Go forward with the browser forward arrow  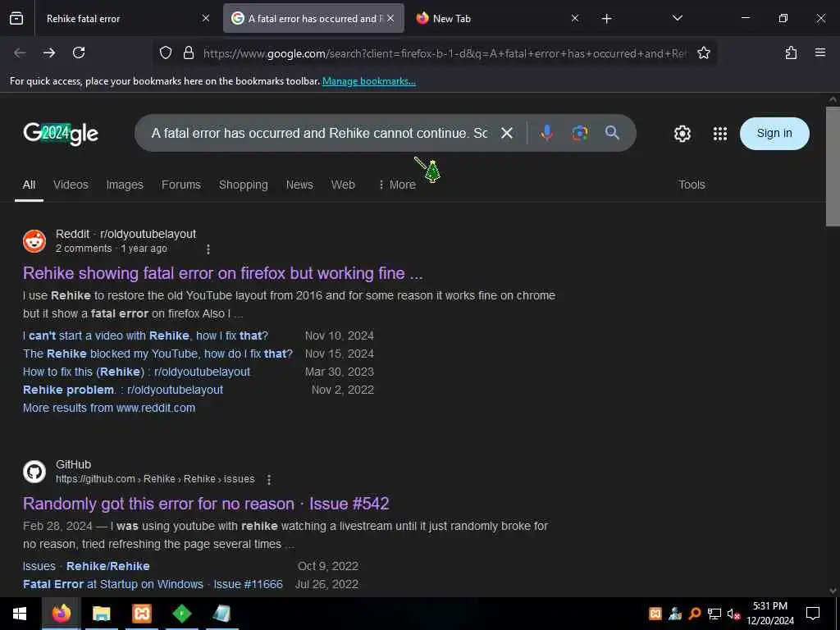49,52
